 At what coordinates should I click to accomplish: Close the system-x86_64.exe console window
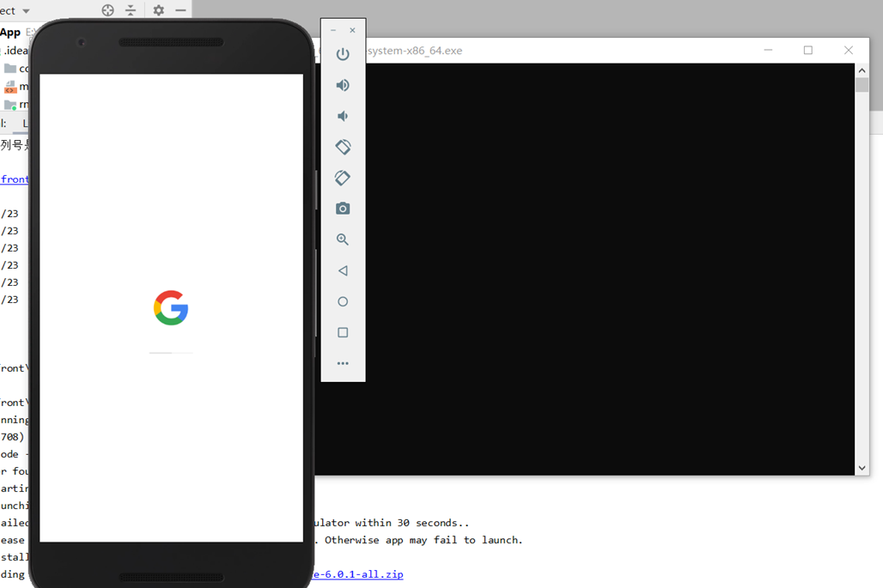pyautogui.click(x=849, y=50)
